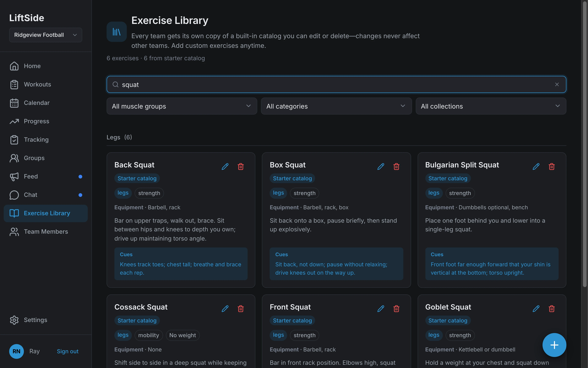The image size is (588, 368).
Task: Click mobility tag on Cossack Squat
Action: [149, 335]
